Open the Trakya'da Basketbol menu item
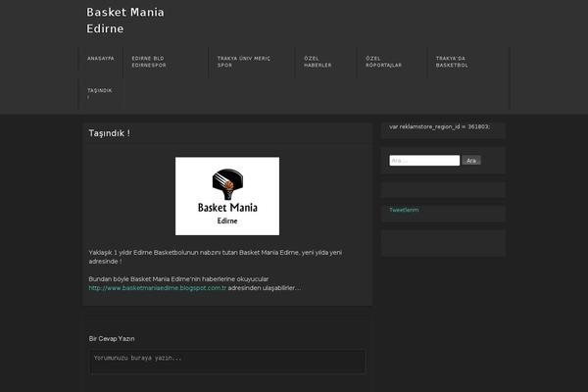 tap(452, 62)
